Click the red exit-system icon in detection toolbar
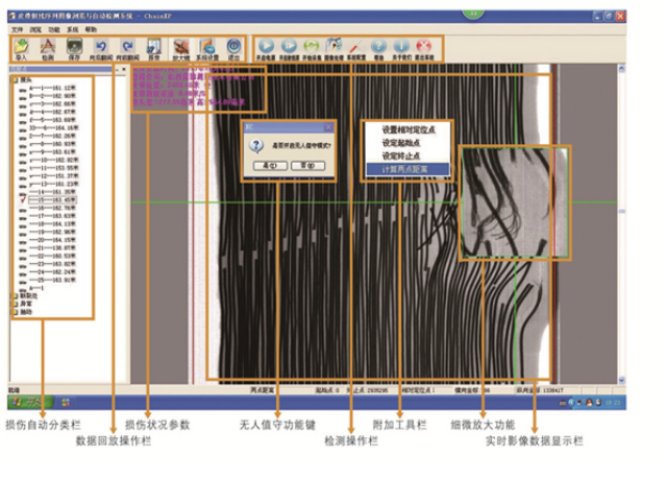The image size is (667, 480). pyautogui.click(x=424, y=47)
